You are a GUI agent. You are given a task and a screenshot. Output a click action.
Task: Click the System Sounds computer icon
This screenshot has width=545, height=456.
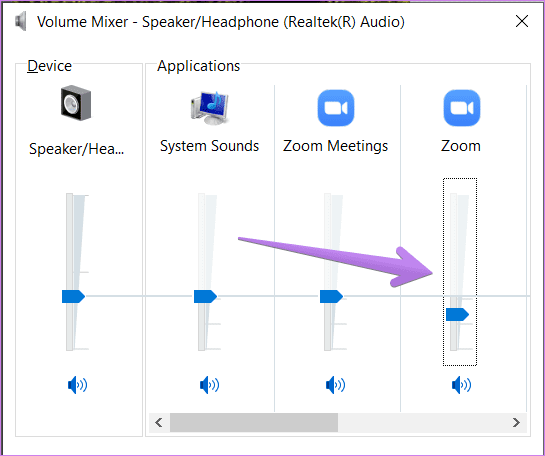pos(210,108)
